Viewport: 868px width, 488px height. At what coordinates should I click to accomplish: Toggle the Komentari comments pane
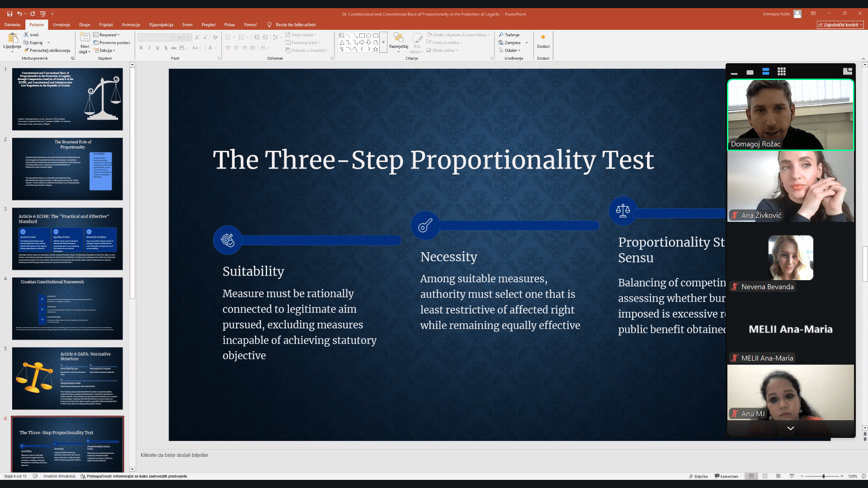click(726, 476)
